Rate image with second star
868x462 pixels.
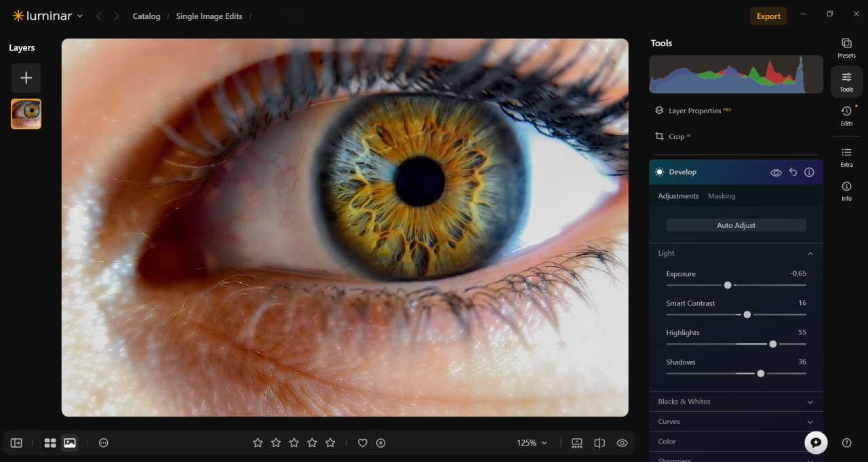tap(276, 443)
